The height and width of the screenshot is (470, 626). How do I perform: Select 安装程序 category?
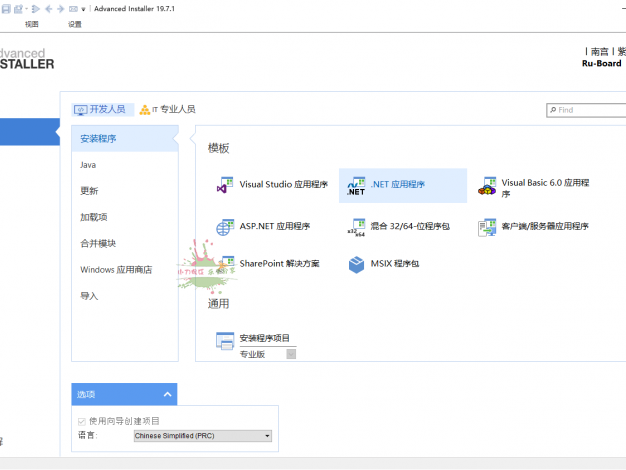125,139
